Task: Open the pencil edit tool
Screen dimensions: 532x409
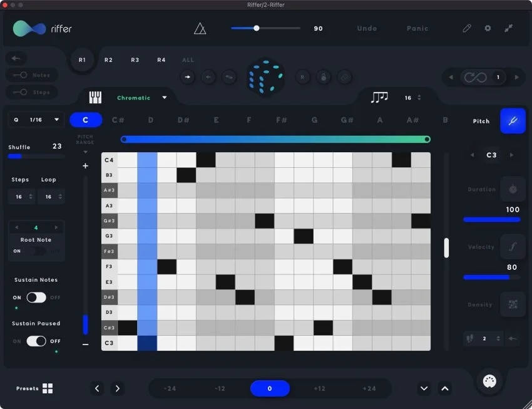Action: [467, 28]
